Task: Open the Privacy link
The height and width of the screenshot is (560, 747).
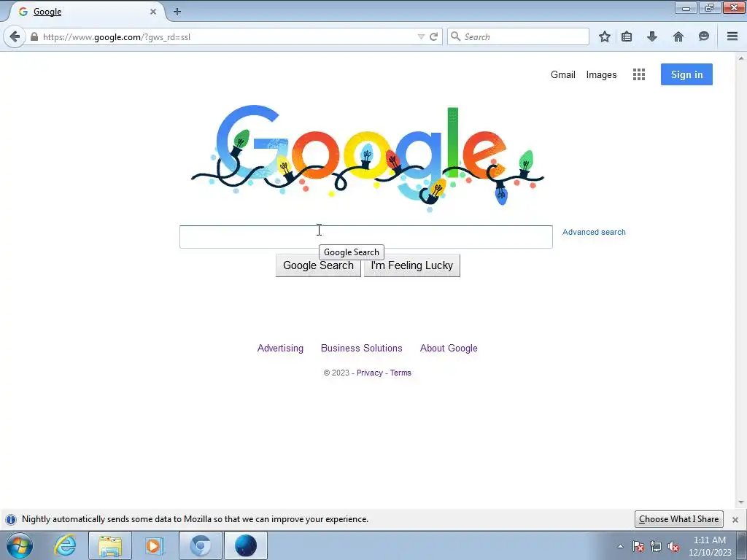Action: (370, 373)
